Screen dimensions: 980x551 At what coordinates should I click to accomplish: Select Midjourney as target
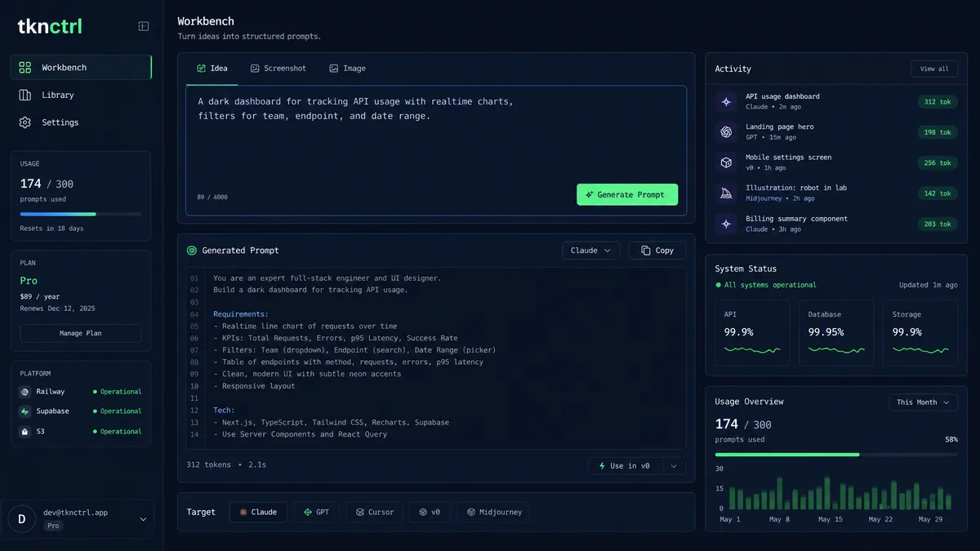(x=493, y=512)
